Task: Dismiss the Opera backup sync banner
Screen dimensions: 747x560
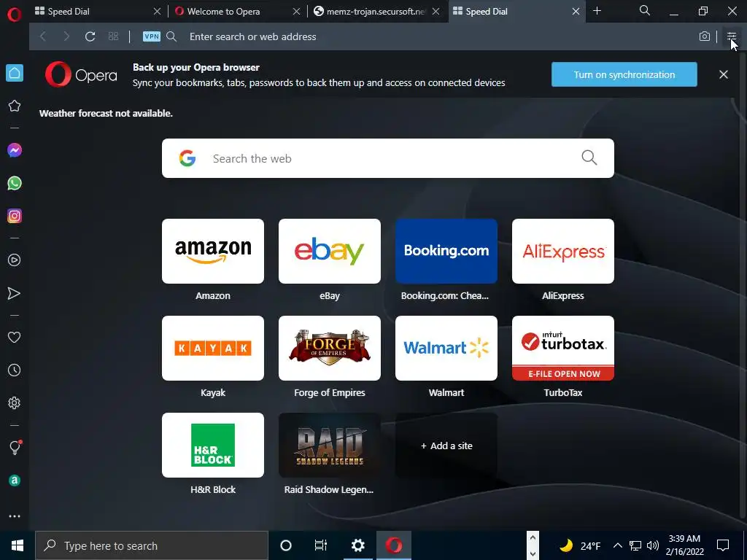Action: 724,74
